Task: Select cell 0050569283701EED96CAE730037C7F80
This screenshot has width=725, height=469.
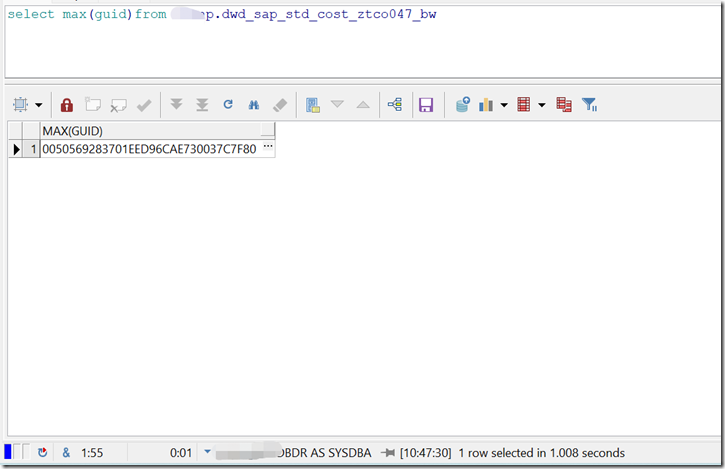Action: click(149, 149)
